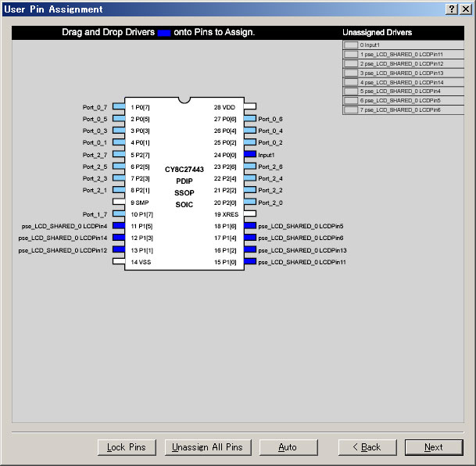Select pin 14 VSS pin block
This screenshot has width=476, height=466.
pyautogui.click(x=119, y=261)
